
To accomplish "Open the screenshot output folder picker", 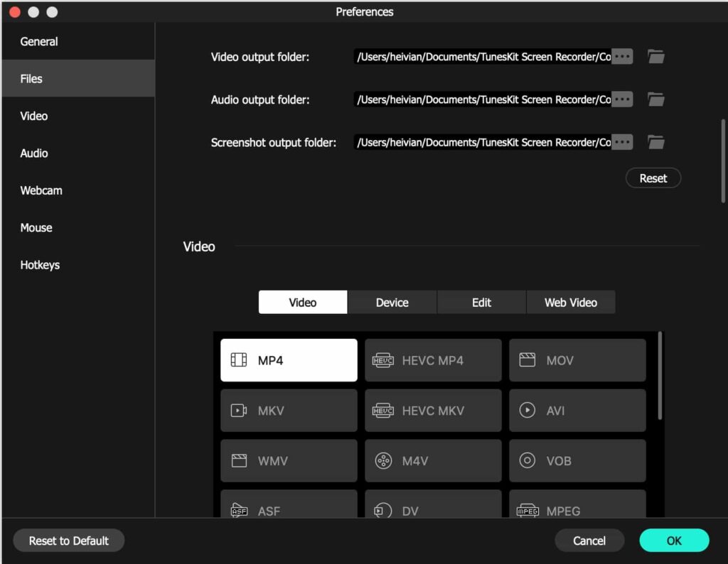I will click(655, 142).
